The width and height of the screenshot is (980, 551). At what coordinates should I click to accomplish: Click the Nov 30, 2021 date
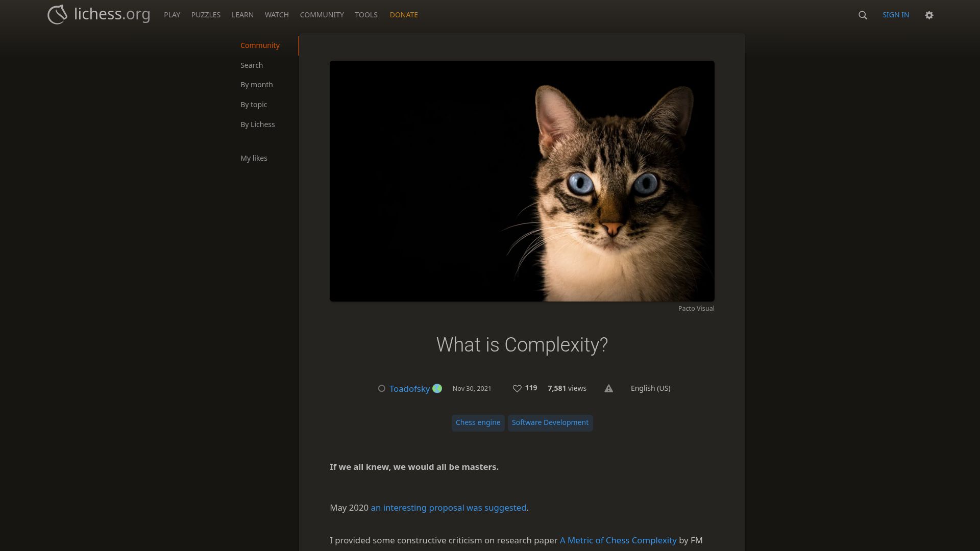pos(472,389)
